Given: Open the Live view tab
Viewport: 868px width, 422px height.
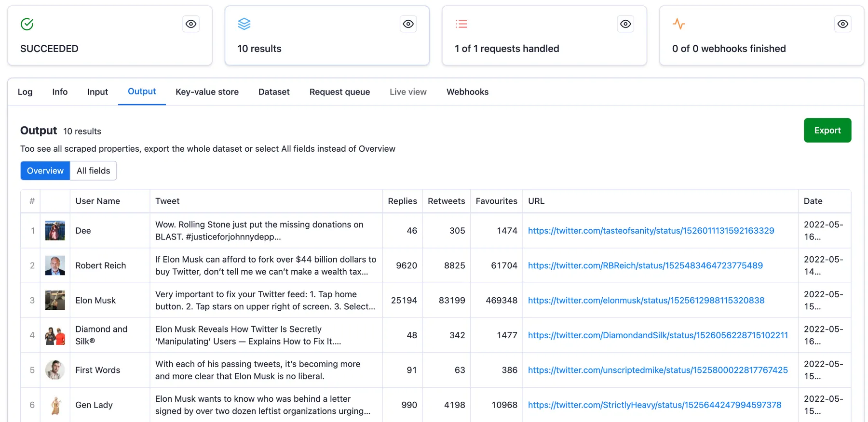Looking at the screenshot, I should (408, 92).
